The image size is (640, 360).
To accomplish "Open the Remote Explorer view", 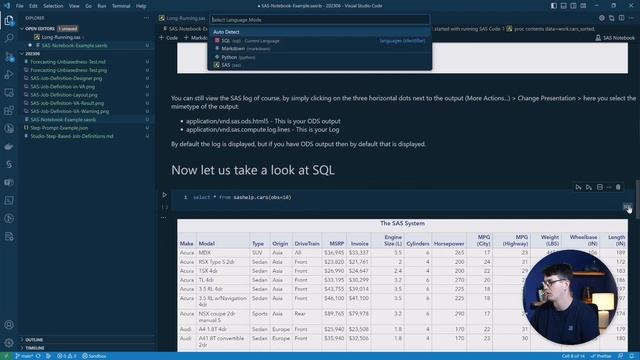I will [9, 93].
